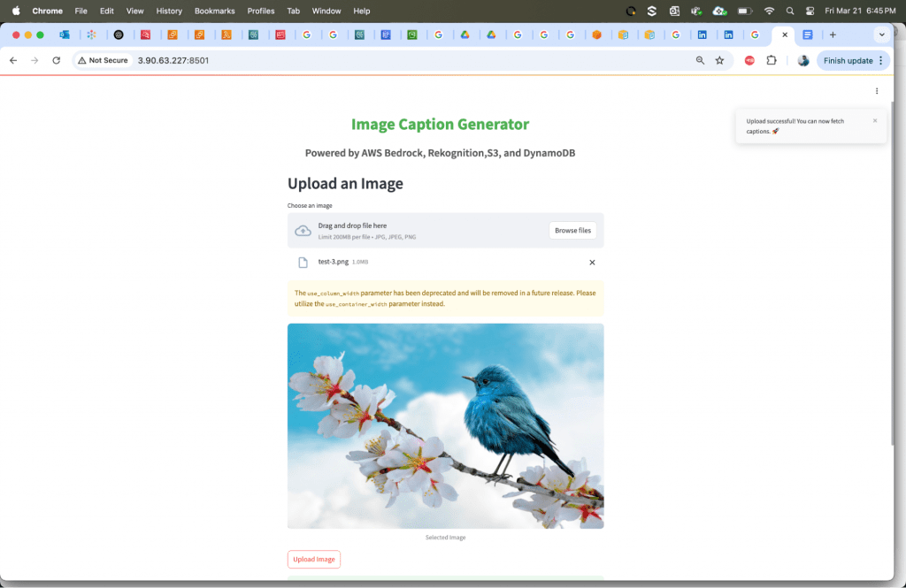Click the document icon beside test-3.png

301,262
